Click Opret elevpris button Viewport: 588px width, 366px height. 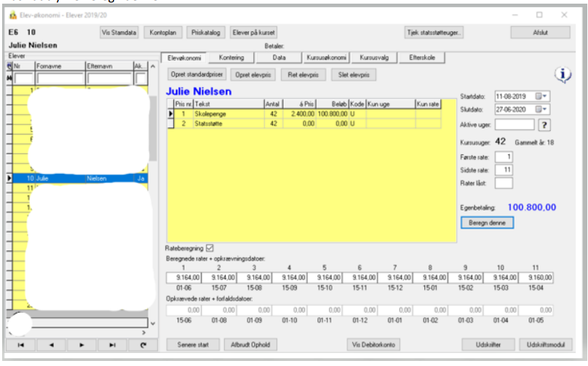tap(253, 75)
